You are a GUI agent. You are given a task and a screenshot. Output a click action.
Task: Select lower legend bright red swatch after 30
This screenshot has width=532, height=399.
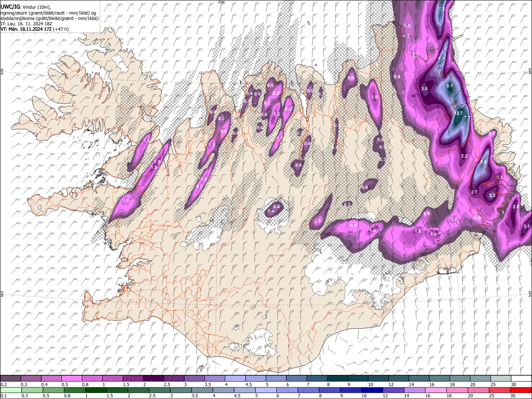click(x=522, y=390)
